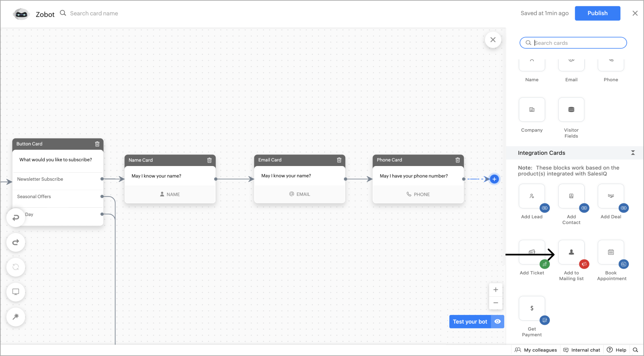Image resolution: width=644 pixels, height=356 pixels.
Task: Zoom in the canvas with plus
Action: point(496,290)
